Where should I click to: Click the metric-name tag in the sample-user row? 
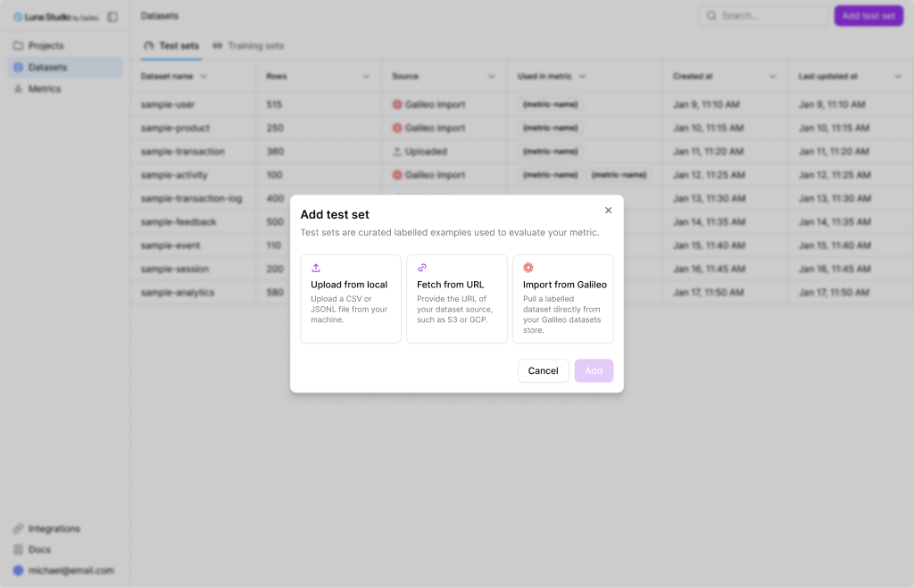550,104
